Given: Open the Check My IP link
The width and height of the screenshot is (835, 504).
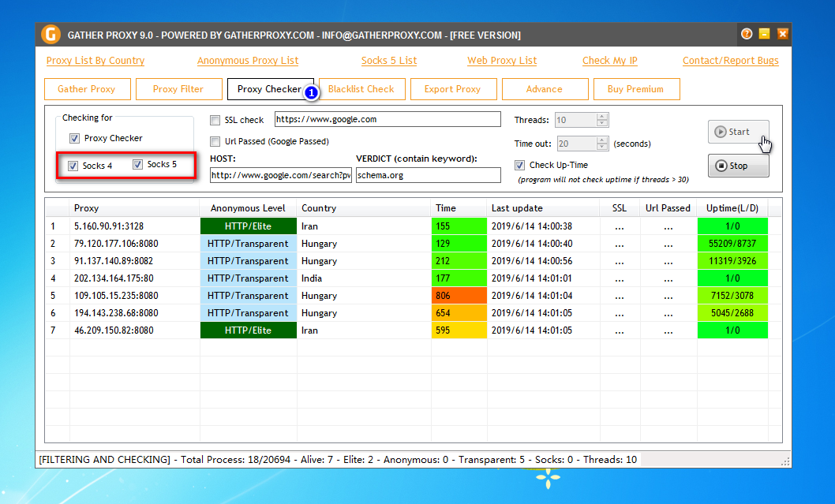Looking at the screenshot, I should pyautogui.click(x=610, y=61).
